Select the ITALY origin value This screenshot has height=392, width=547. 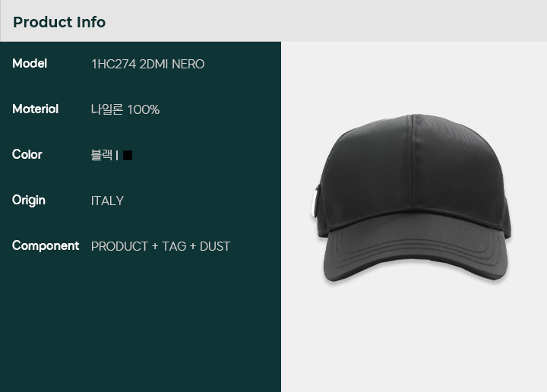pyautogui.click(x=107, y=201)
